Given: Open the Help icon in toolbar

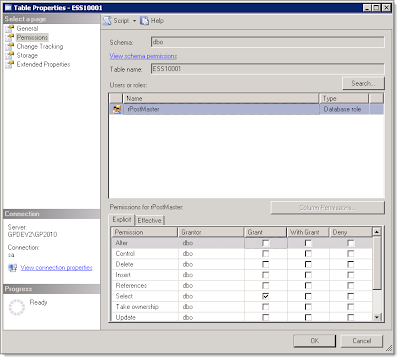Looking at the screenshot, I should (x=144, y=21).
